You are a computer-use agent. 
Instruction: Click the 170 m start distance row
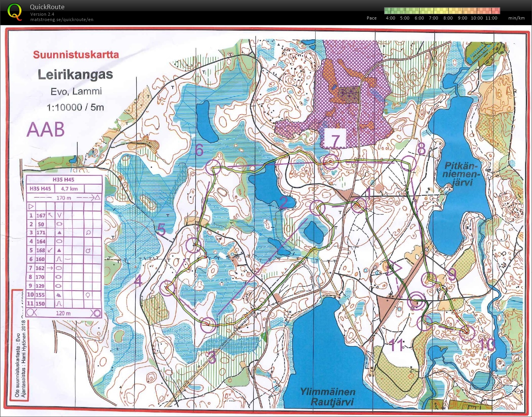point(64,198)
